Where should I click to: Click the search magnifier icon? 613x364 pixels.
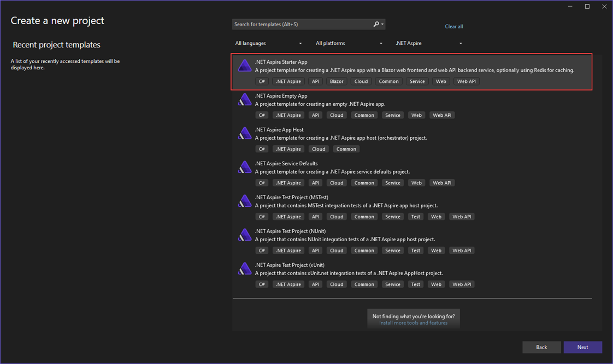(376, 25)
